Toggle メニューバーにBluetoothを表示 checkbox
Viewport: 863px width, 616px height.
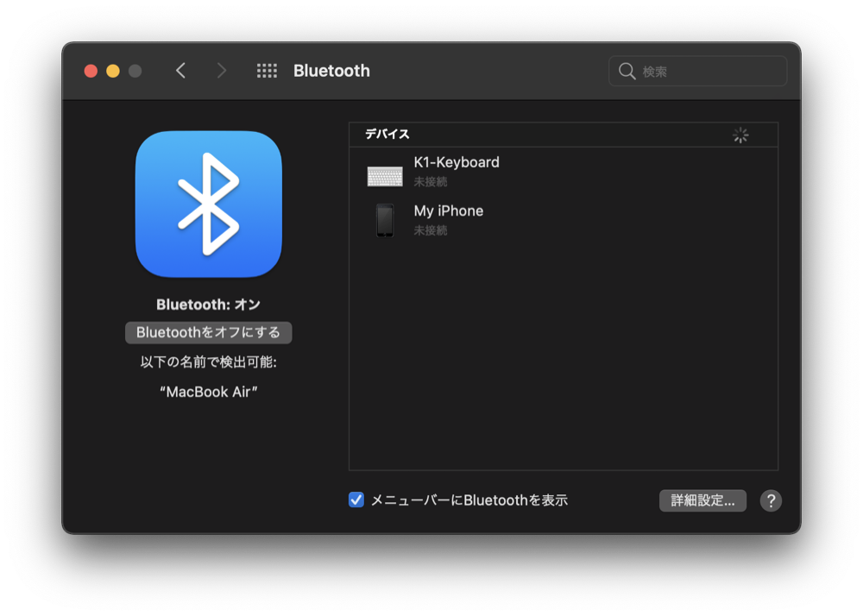click(356, 500)
